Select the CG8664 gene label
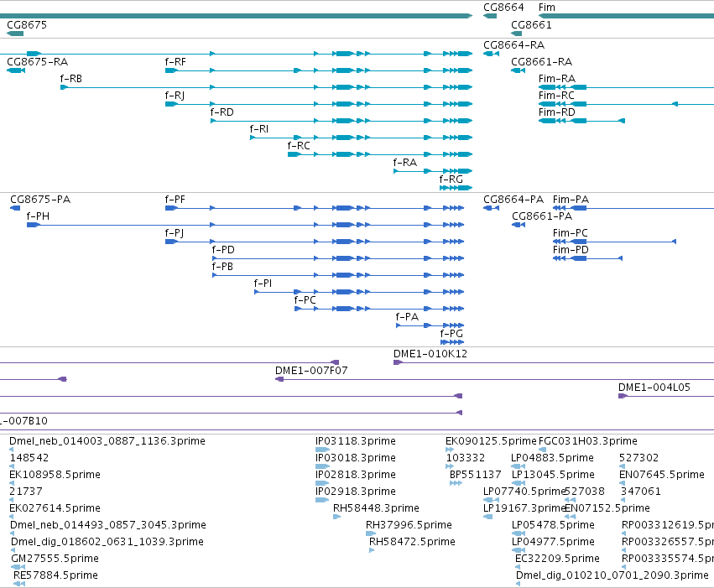Image resolution: width=714 pixels, height=588 pixels. tap(503, 8)
